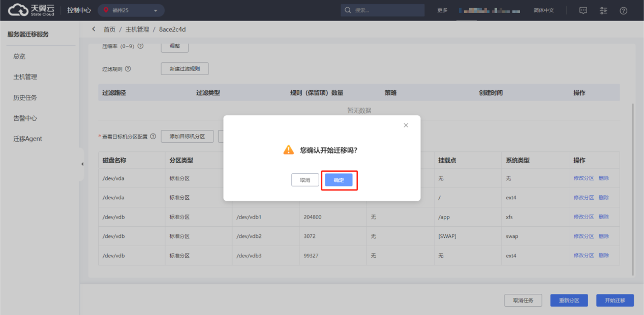Viewport: 644px width, 315px height.
Task: Click 取消任务 button
Action: point(523,300)
